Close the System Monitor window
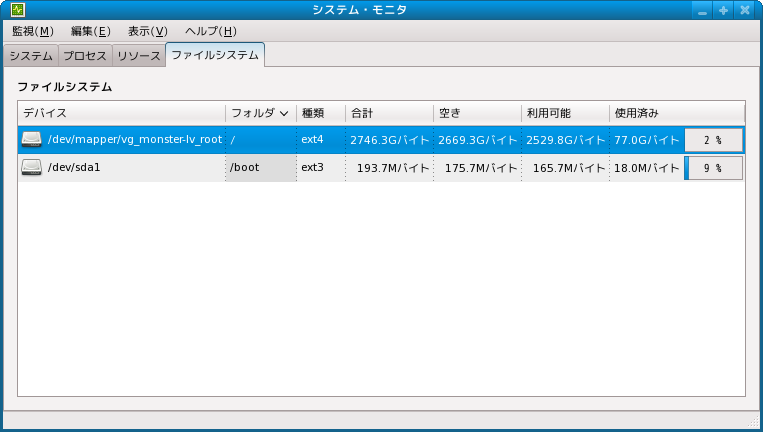The image size is (763, 432). pyautogui.click(x=744, y=10)
